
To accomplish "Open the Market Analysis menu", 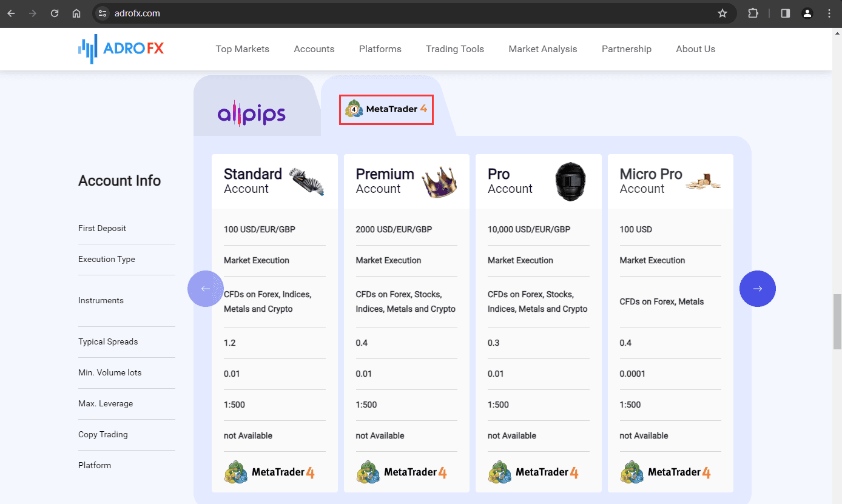I will coord(543,49).
